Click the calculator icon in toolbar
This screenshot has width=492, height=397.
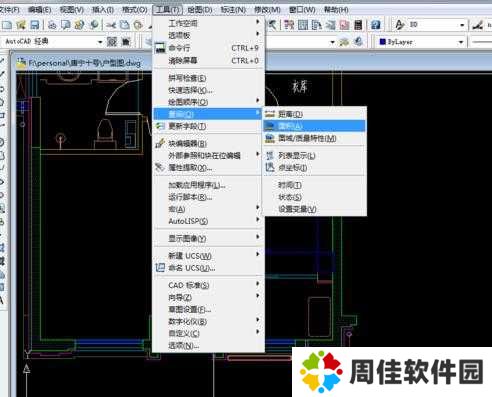tap(358, 25)
